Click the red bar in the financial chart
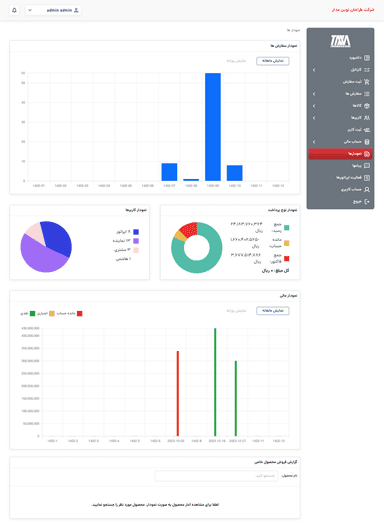 click(x=178, y=394)
